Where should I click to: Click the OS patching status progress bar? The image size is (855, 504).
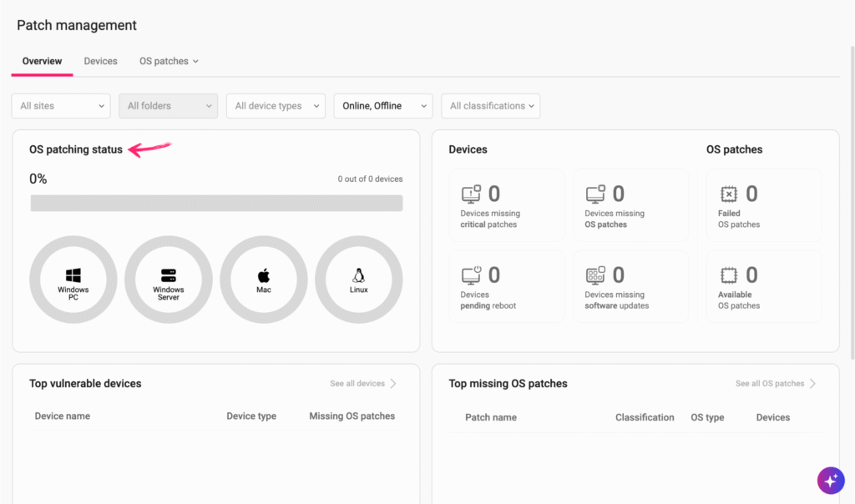(x=216, y=204)
